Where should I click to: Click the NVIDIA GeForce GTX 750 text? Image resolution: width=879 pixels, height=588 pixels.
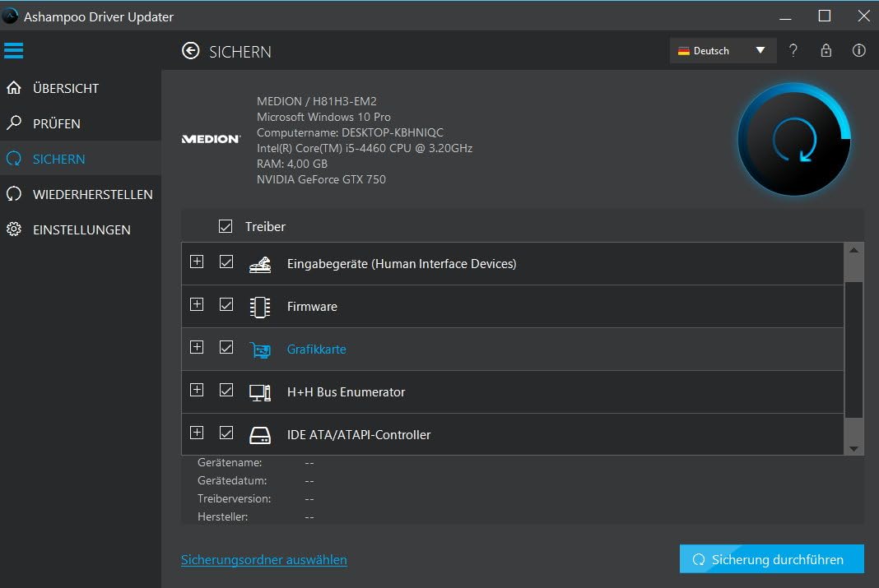[x=321, y=180]
